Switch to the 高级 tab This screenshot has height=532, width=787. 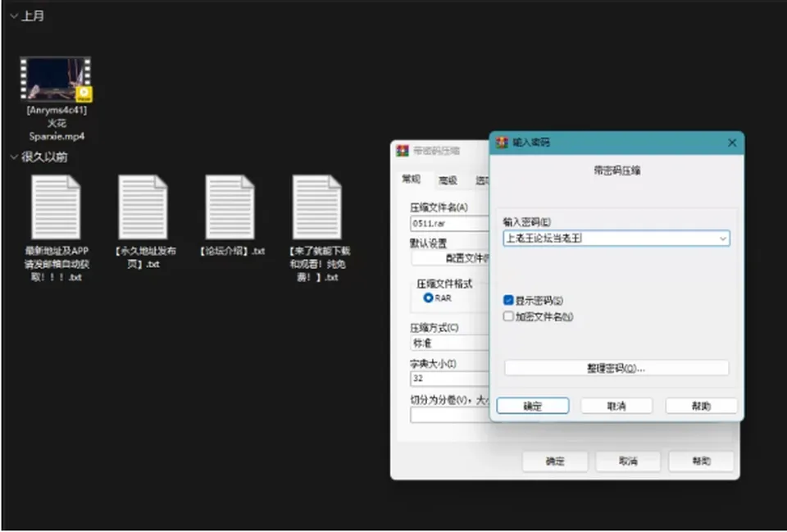point(448,180)
